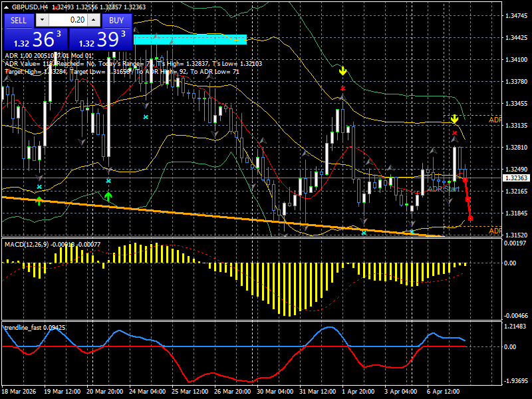Image resolution: width=532 pixels, height=399 pixels.
Task: Click yellow down arrow above the 1 Apr peak
Action: (x=342, y=71)
